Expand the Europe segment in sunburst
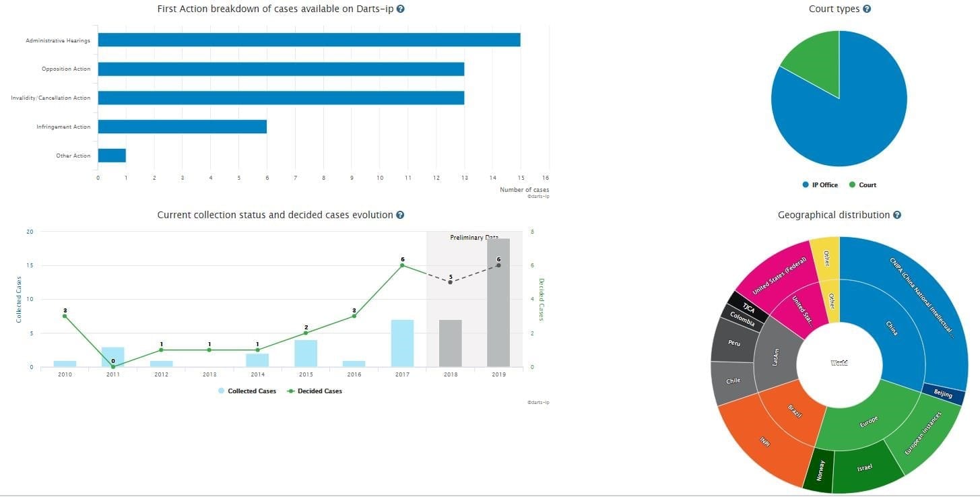Viewport: 980px width, 497px height. click(868, 420)
